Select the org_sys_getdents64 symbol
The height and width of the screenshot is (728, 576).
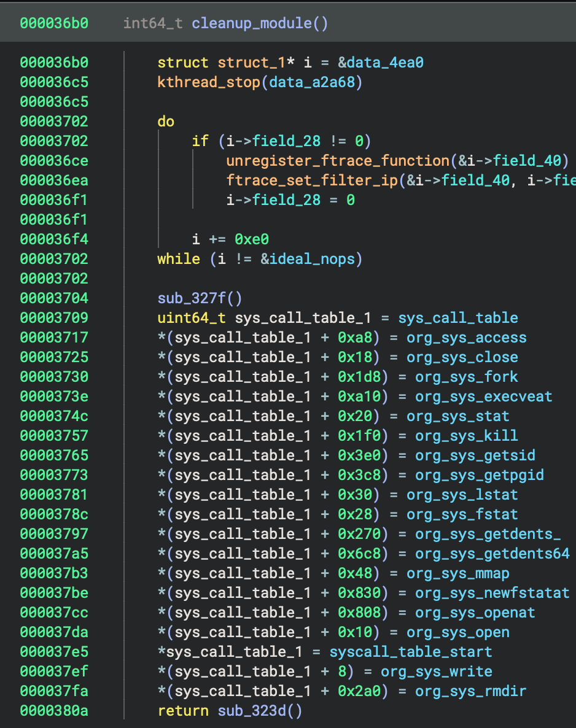[x=492, y=554]
